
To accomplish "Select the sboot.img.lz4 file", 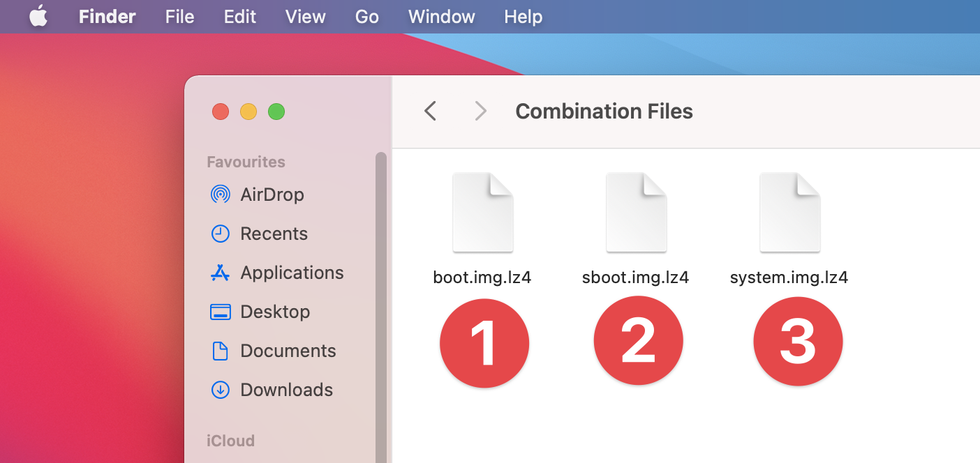I will pos(636,213).
